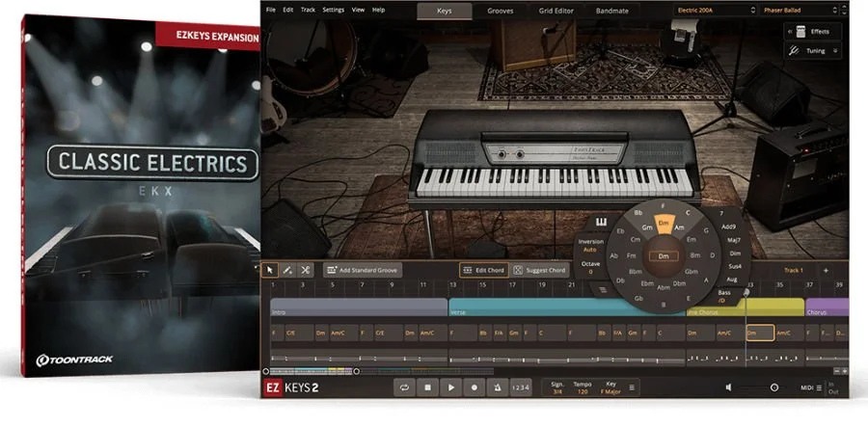868x427 pixels.
Task: Select the Pre Chorus song part block
Action: 746,307
